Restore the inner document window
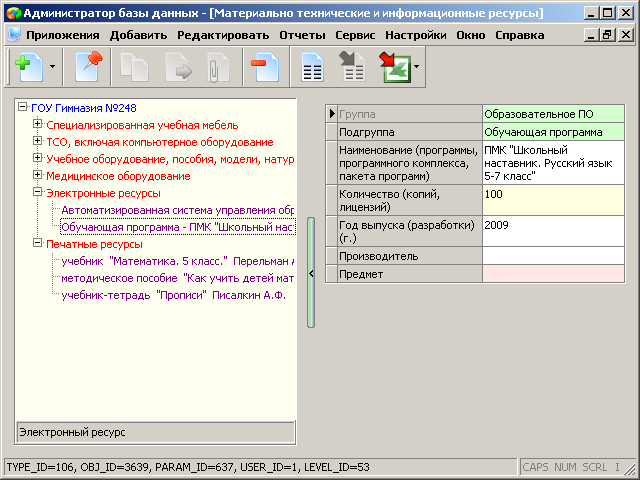 coord(607,35)
